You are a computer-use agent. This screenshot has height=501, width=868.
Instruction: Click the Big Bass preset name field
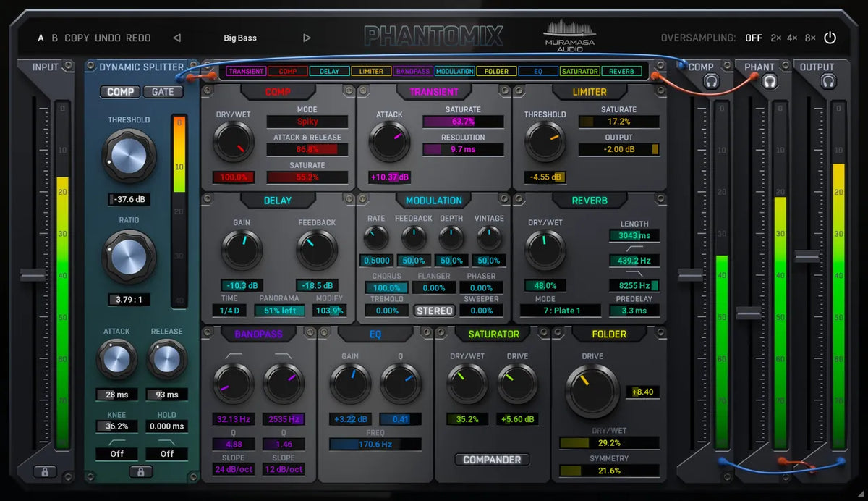click(x=239, y=38)
